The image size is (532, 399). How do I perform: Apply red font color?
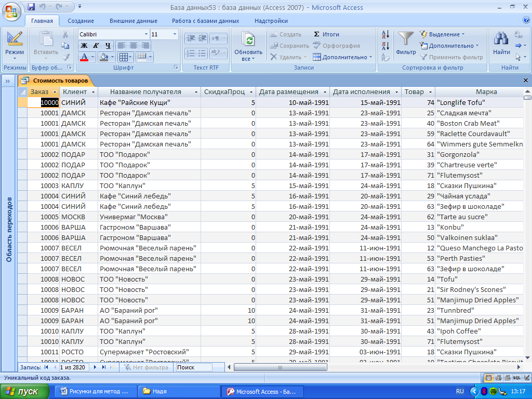(x=84, y=57)
